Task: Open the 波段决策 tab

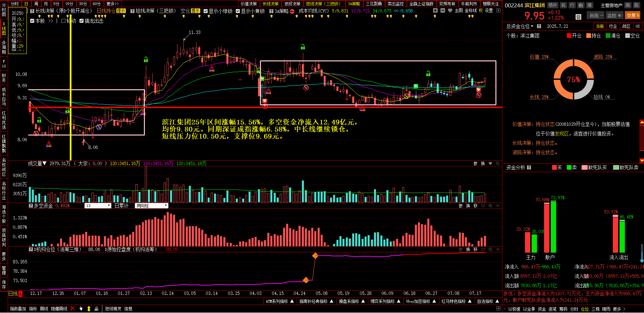Action: [x=292, y=4]
